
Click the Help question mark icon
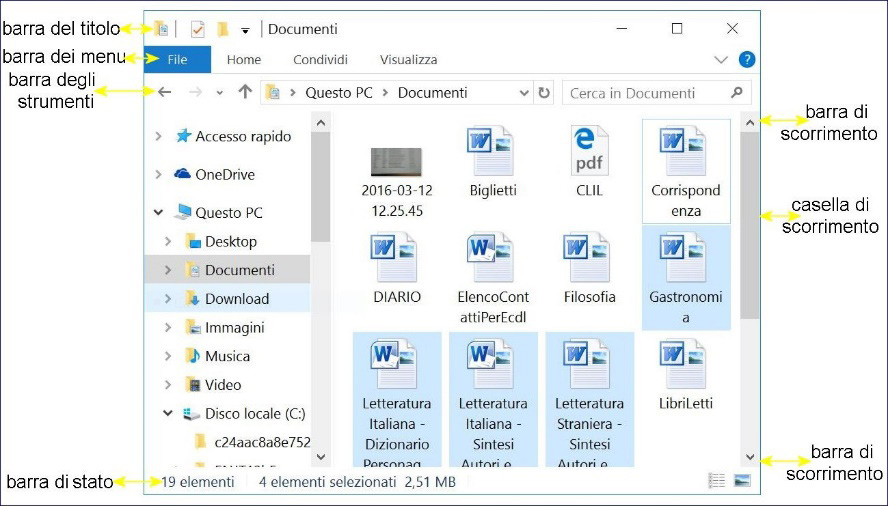pos(746,60)
